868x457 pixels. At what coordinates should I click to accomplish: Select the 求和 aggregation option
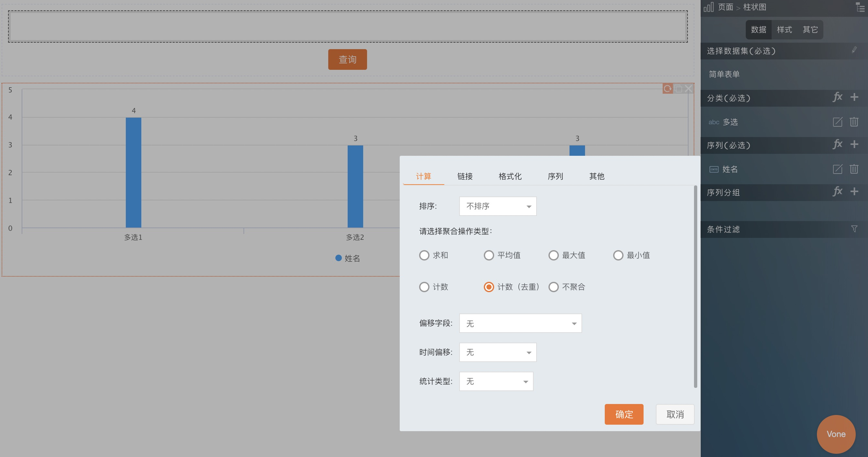(424, 255)
